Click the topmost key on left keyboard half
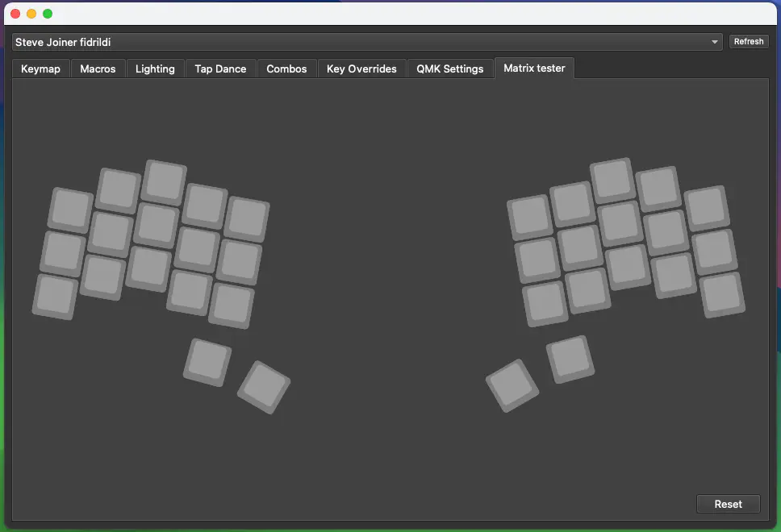 pyautogui.click(x=165, y=181)
